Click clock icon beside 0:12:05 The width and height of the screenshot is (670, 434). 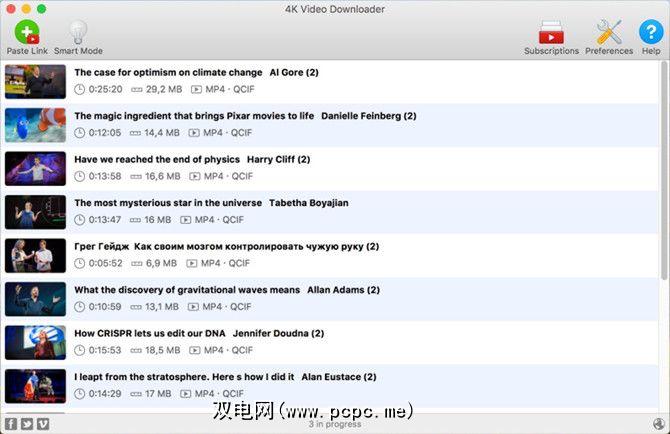point(79,133)
